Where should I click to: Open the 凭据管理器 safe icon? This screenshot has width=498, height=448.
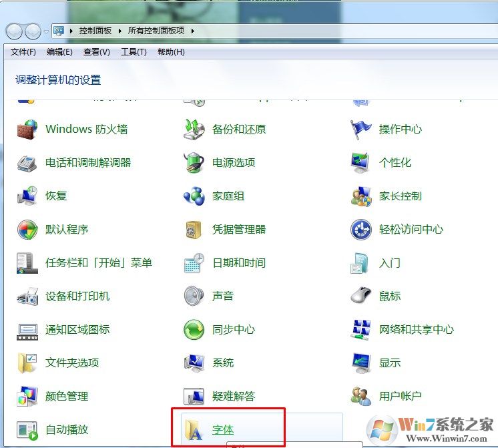[x=194, y=230]
